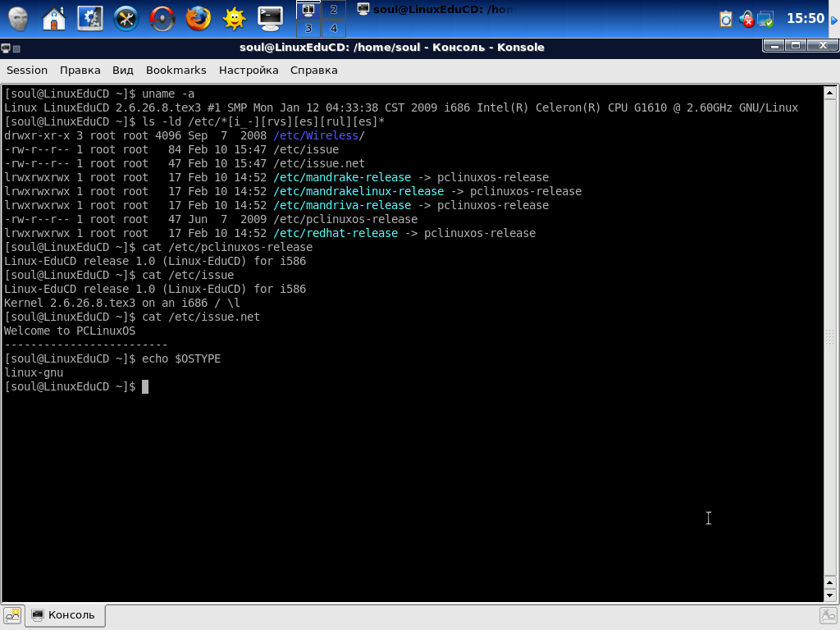Open the Home folder house icon
This screenshot has width=840, height=630.
point(54,18)
